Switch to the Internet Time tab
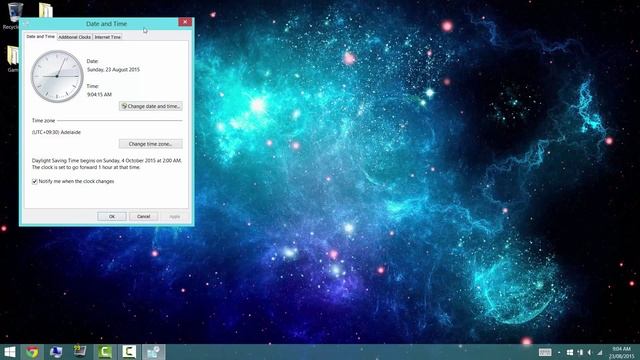This screenshot has height=360, width=640. (108, 37)
